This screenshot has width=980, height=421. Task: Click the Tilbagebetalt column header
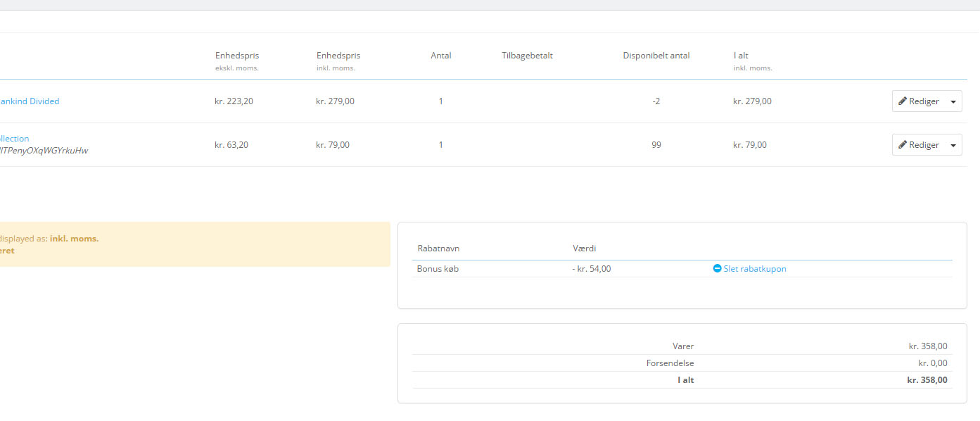click(x=527, y=56)
